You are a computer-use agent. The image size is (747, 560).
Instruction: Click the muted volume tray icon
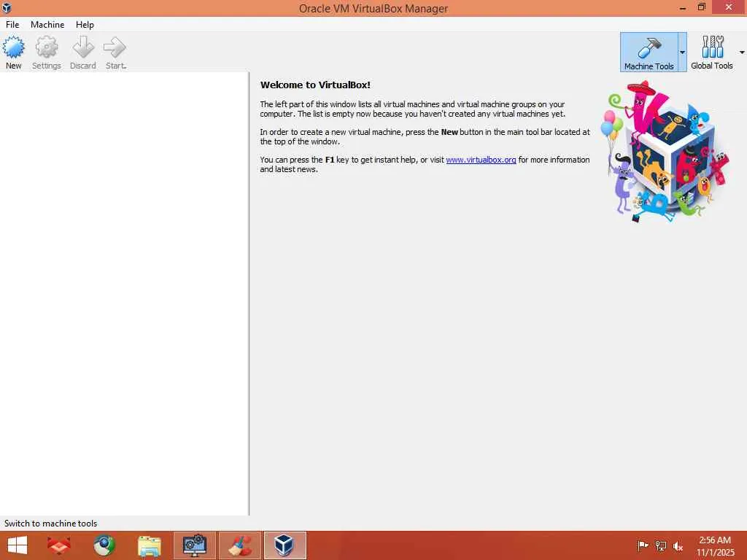pos(678,545)
